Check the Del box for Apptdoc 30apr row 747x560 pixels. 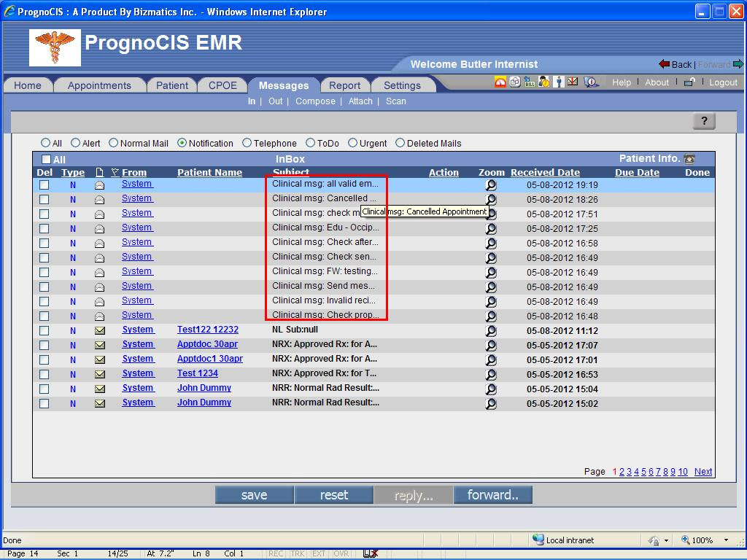click(x=44, y=345)
